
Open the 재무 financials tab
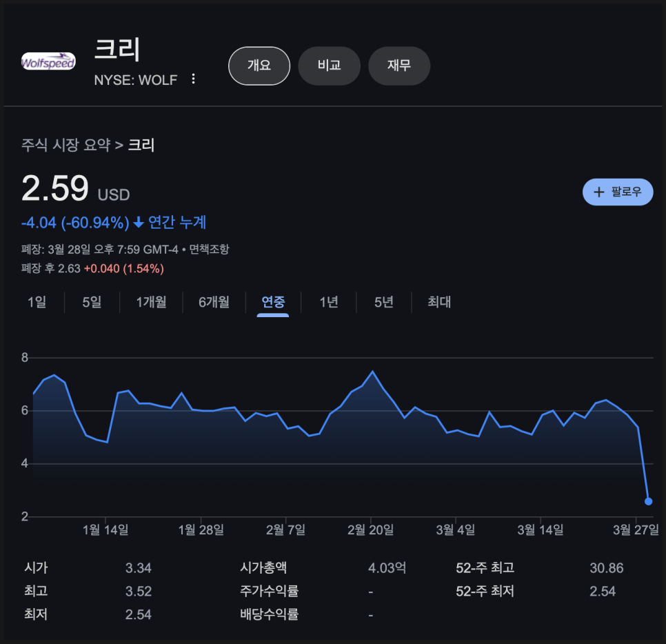399,66
